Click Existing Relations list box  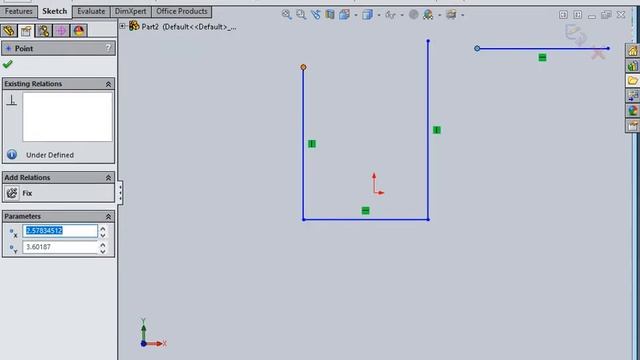point(67,117)
